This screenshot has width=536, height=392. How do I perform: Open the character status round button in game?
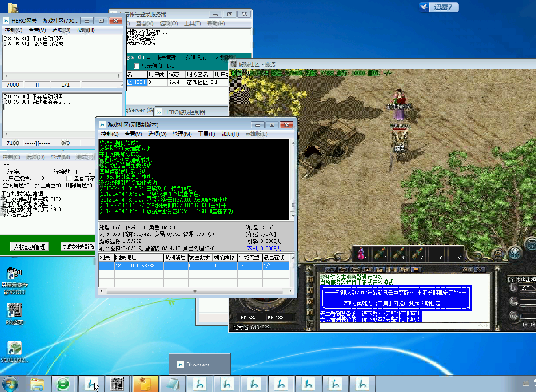click(515, 253)
